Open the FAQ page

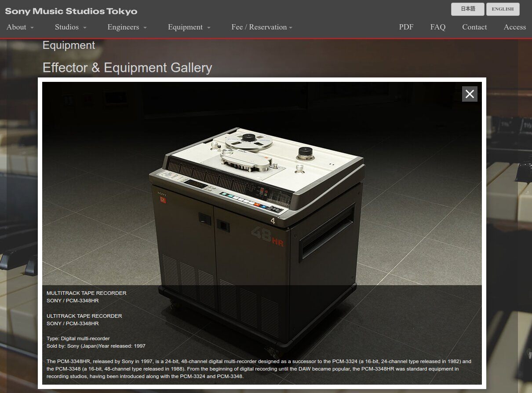(438, 27)
